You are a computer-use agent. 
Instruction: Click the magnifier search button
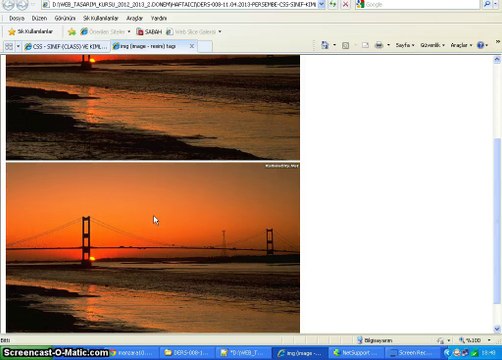(487, 4)
